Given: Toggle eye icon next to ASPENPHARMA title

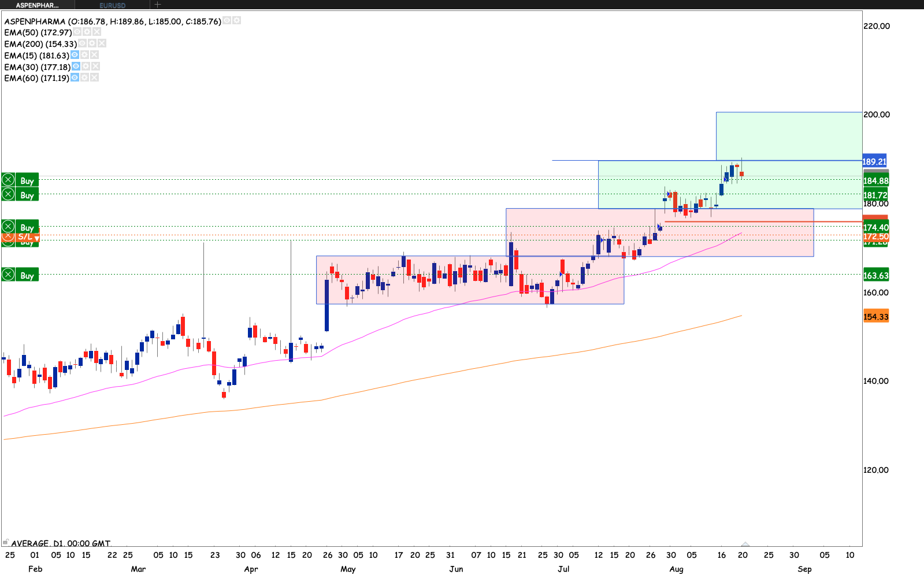Looking at the screenshot, I should (x=227, y=20).
